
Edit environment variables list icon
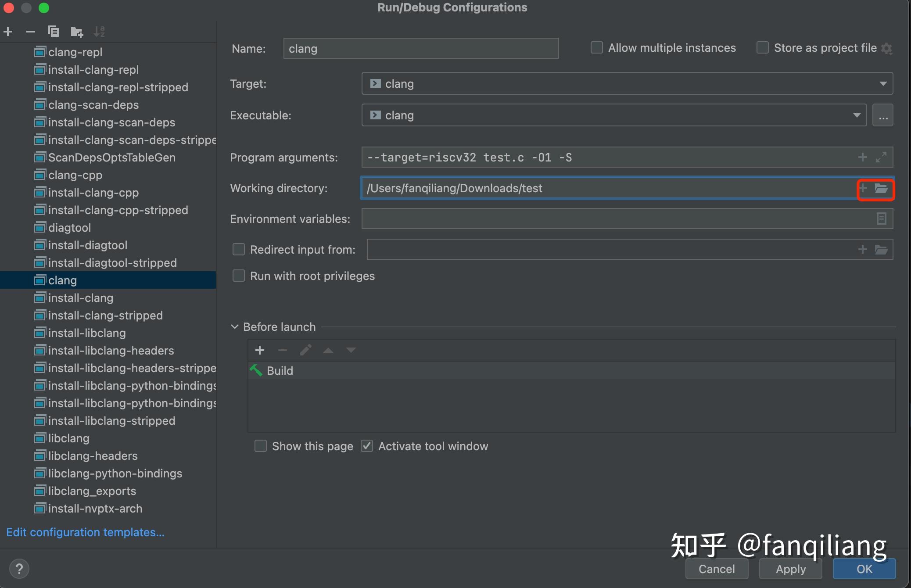click(x=881, y=219)
